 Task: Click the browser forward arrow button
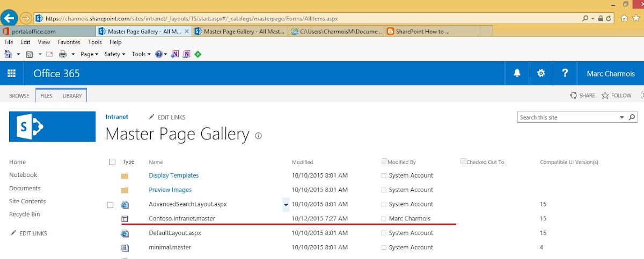click(26, 18)
